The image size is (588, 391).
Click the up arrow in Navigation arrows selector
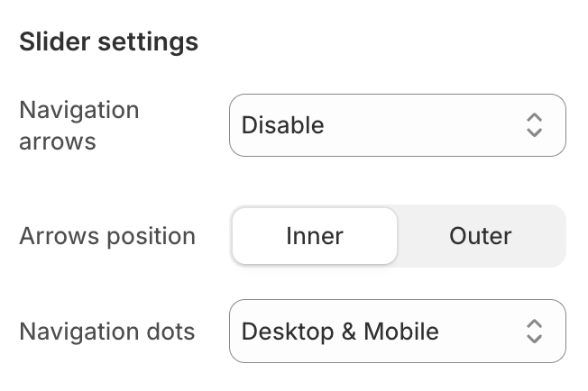tap(534, 118)
